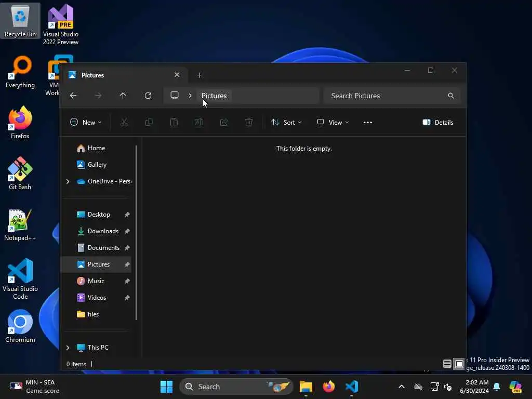Select the Notepad++ desktop shortcut
532x399 pixels.
coord(20,224)
